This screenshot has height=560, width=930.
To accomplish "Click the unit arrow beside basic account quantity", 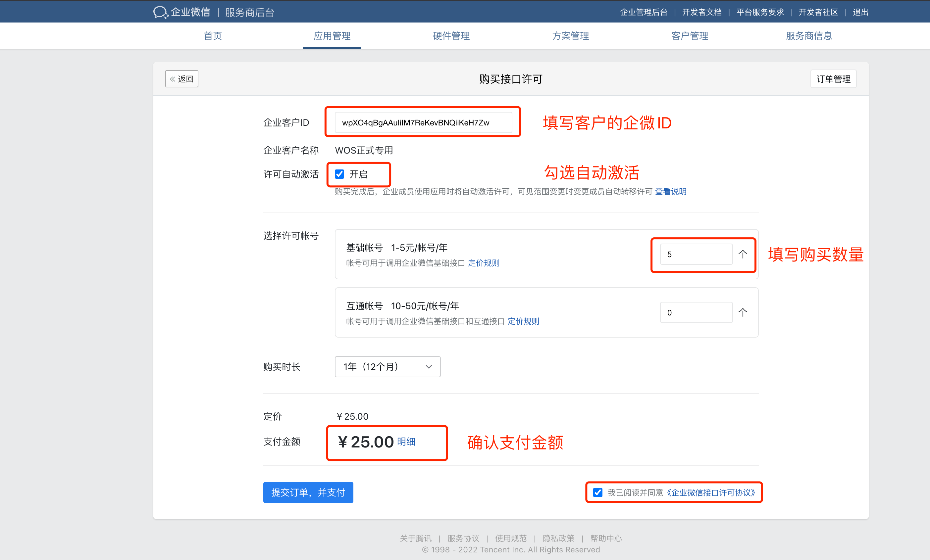I will pyautogui.click(x=743, y=254).
